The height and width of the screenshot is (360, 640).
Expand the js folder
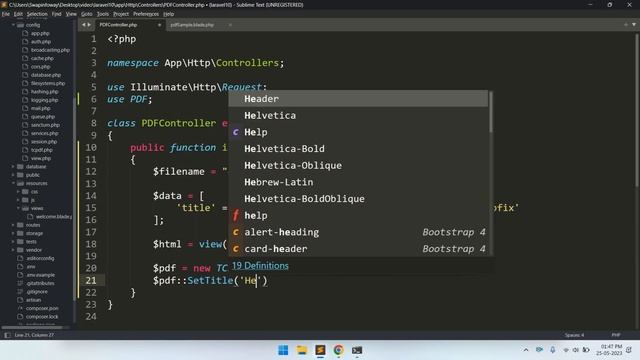tap(18, 200)
